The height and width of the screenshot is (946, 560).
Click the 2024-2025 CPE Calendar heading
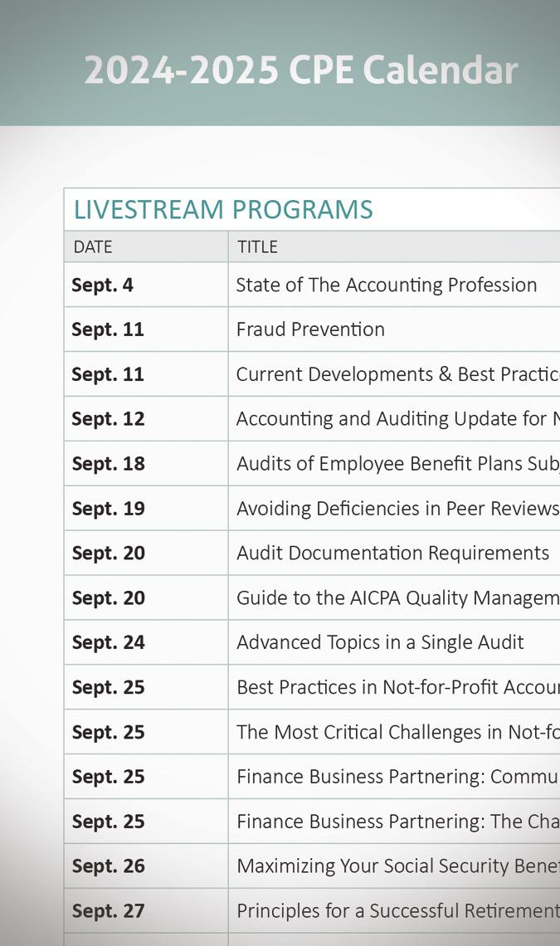[x=300, y=71]
